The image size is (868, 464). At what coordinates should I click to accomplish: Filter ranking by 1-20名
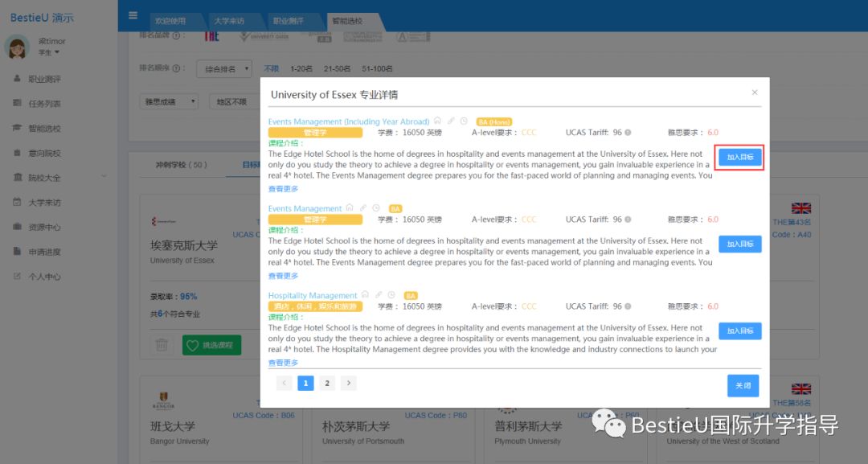coord(301,68)
